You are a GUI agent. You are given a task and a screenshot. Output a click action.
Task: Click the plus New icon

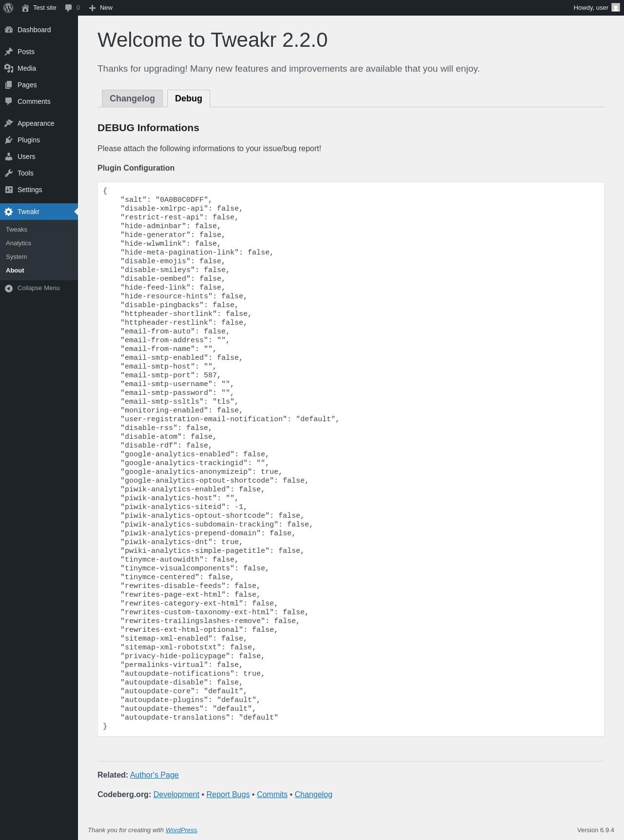tap(92, 8)
